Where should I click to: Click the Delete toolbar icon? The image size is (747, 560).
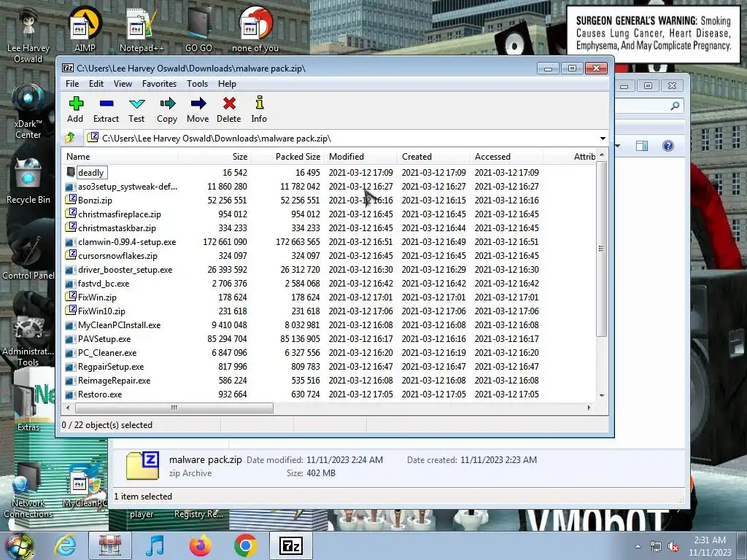point(228,109)
